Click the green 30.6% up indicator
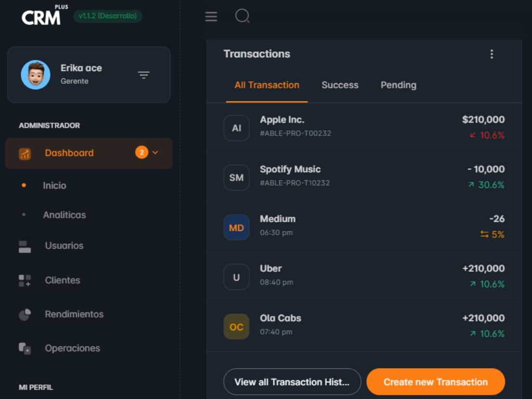The width and height of the screenshot is (532, 399). tap(486, 185)
